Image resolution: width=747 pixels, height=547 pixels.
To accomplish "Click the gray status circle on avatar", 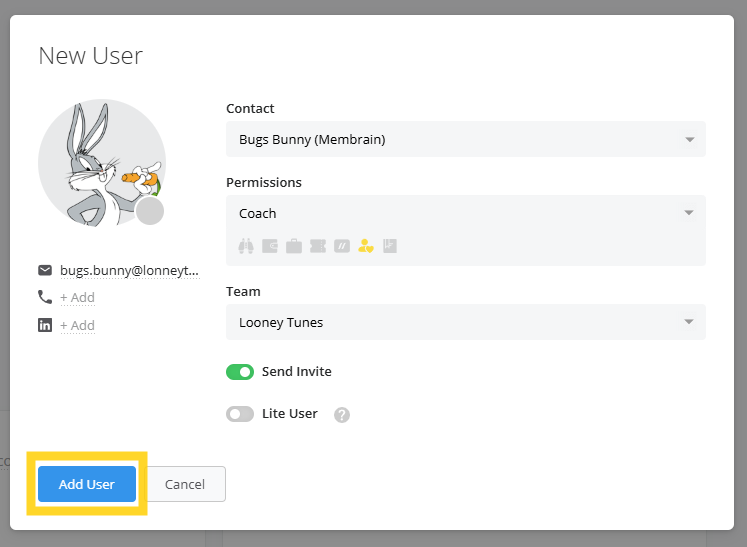I will (x=150, y=211).
